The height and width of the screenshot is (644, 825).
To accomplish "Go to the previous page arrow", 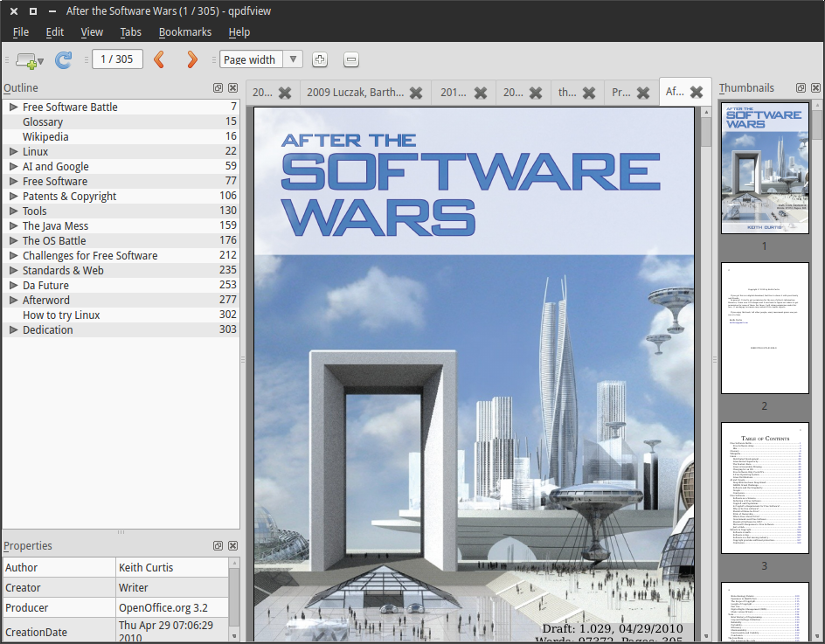I will pyautogui.click(x=159, y=59).
